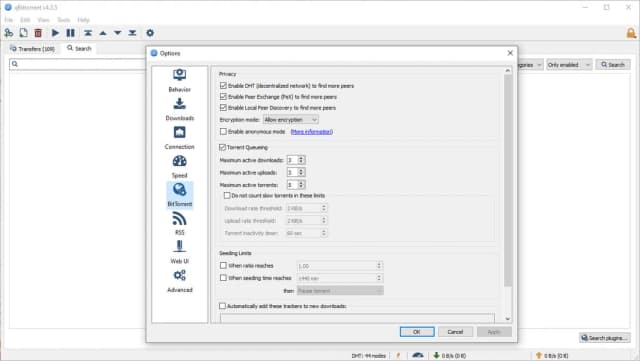Uncheck Enable Peer Exchange (PeX)
The width and height of the screenshot is (640, 361).
coord(223,96)
